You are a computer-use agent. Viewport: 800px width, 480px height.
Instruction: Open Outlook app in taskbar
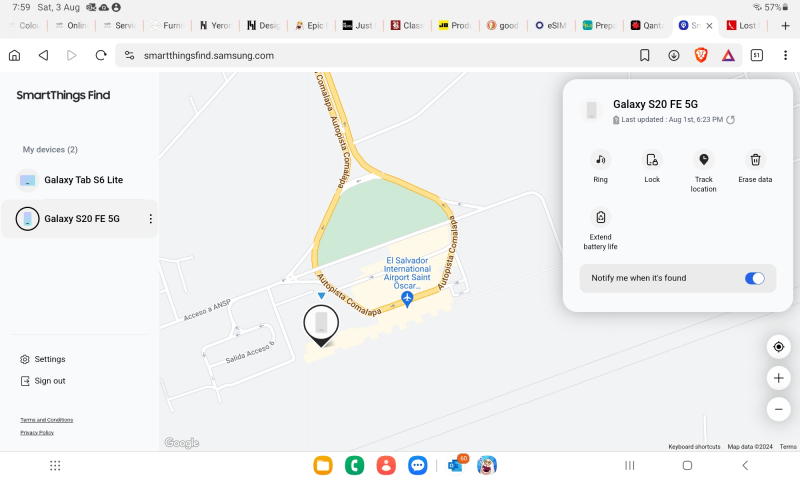456,465
